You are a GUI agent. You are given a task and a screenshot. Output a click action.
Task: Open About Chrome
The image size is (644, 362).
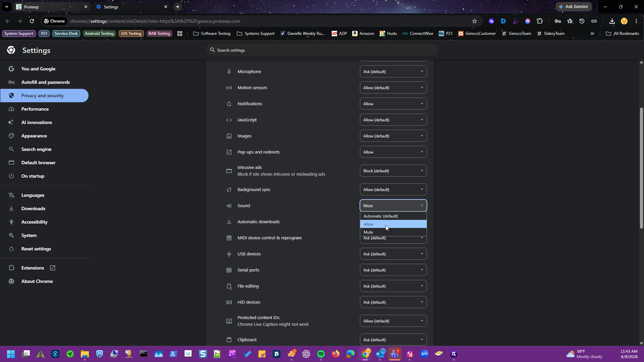tap(45, 281)
